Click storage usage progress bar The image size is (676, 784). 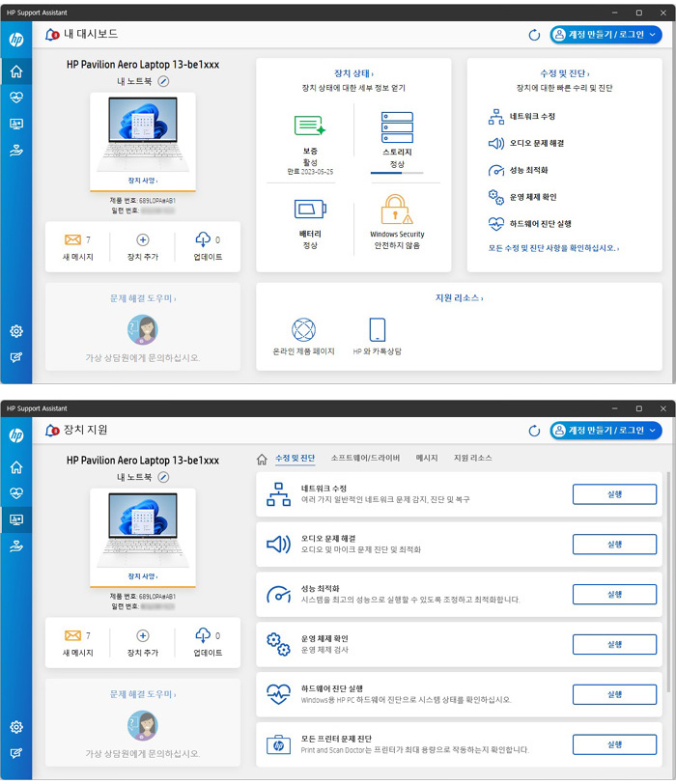point(397,173)
